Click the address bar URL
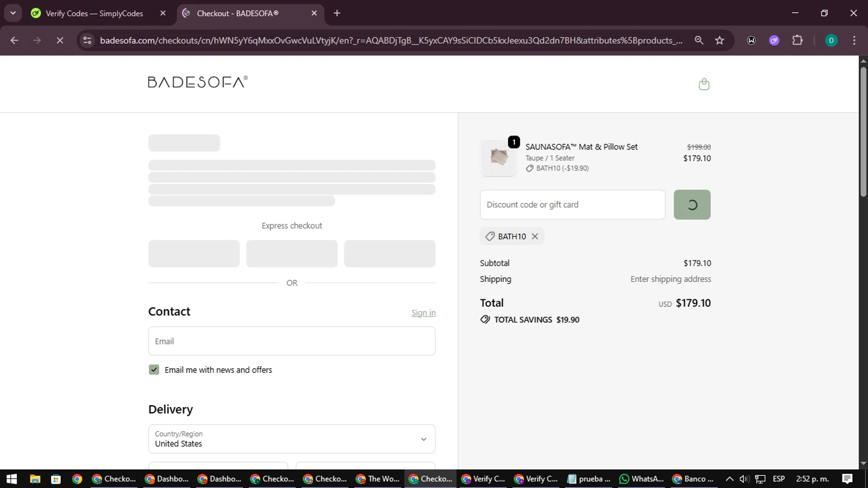 (x=391, y=41)
